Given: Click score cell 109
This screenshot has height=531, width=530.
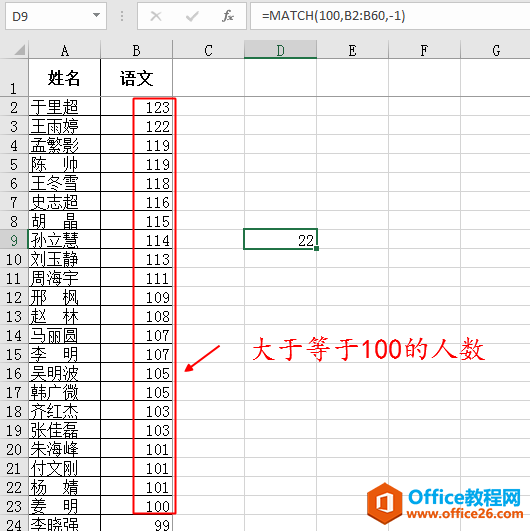Looking at the screenshot, I should tap(136, 297).
